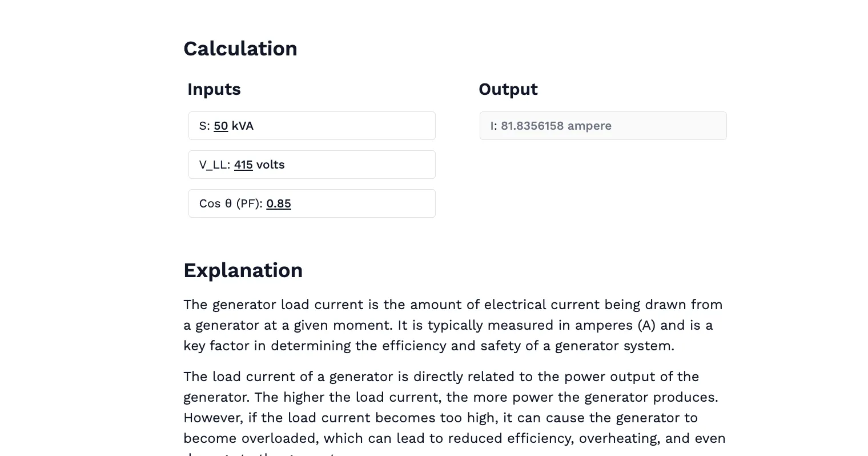Edit the underlined 0.85 power factor value
This screenshot has height=456, width=868.
[x=279, y=203]
